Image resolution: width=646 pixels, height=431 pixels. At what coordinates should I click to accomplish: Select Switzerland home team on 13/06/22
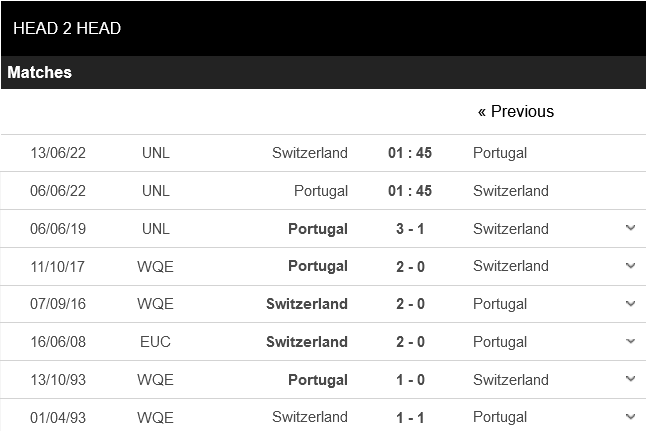tap(309, 153)
